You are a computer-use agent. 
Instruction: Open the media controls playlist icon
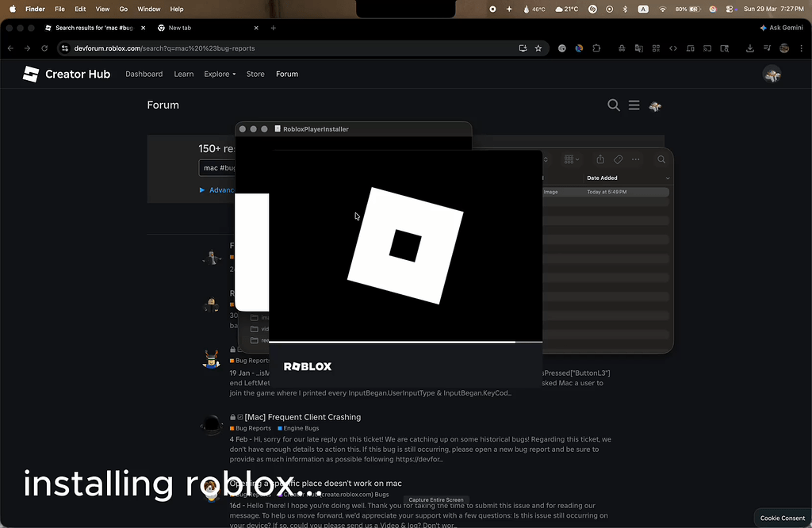(x=767, y=48)
